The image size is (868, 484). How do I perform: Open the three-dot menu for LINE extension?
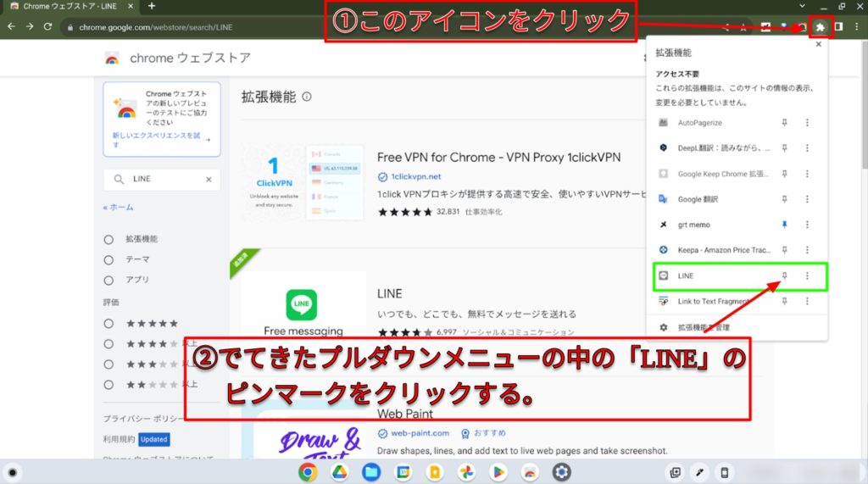[x=807, y=276]
